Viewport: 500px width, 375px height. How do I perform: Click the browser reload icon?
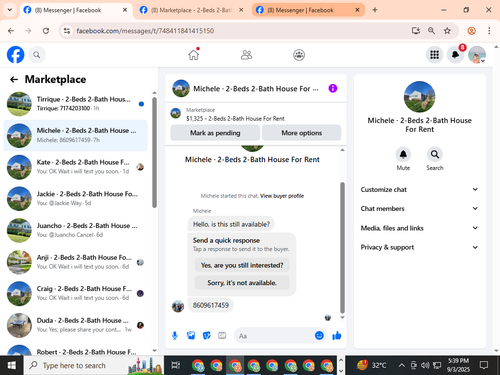46,31
